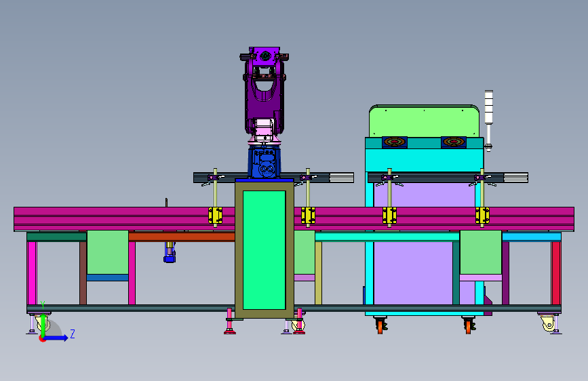Select the long magenta conveyor beam
588x381 pixels.
point(294,219)
